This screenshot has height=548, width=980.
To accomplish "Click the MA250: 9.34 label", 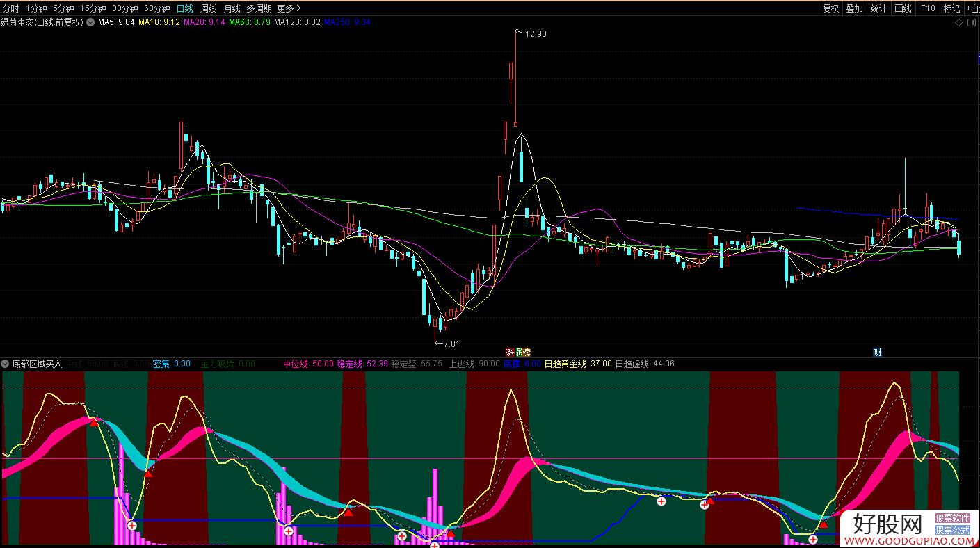I will [347, 22].
